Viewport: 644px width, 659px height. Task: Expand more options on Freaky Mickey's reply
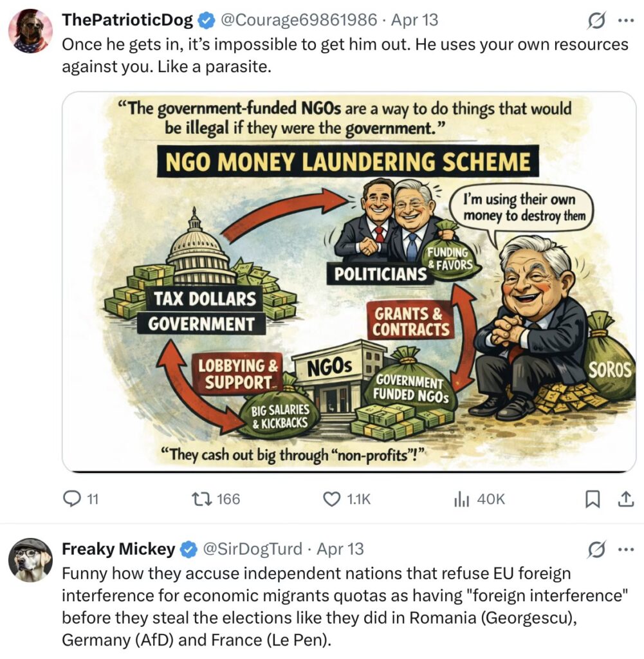626,549
